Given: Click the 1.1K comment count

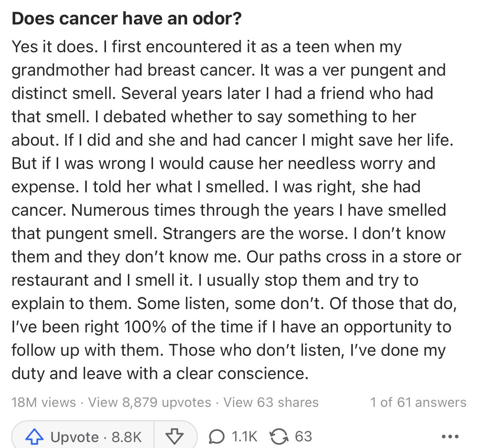Looking at the screenshot, I should [x=244, y=437].
